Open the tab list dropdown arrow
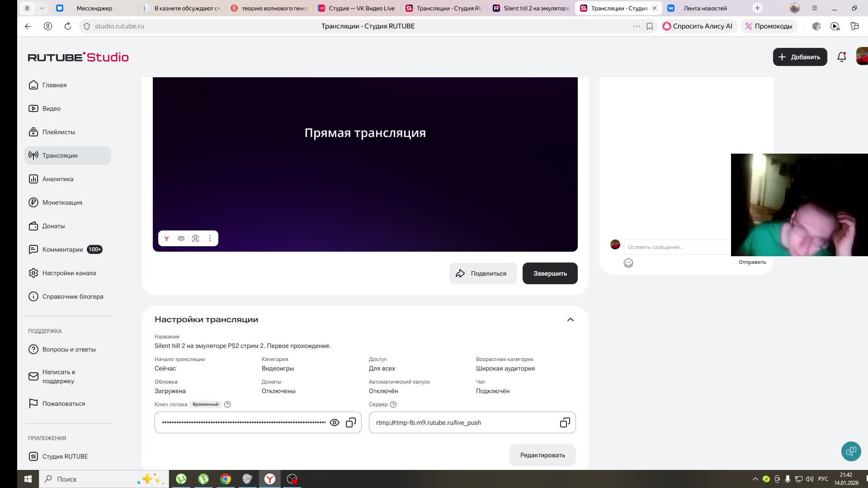Viewport: 868px width, 488px height. point(42,8)
